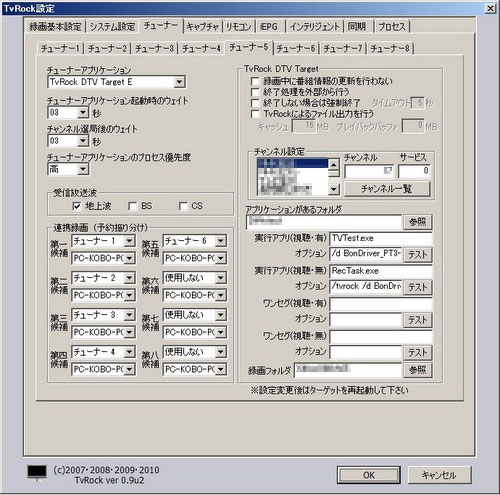Toggle TvRockによるファイル出力を行う checkbox
The width and height of the screenshot is (500, 495).
click(x=255, y=114)
